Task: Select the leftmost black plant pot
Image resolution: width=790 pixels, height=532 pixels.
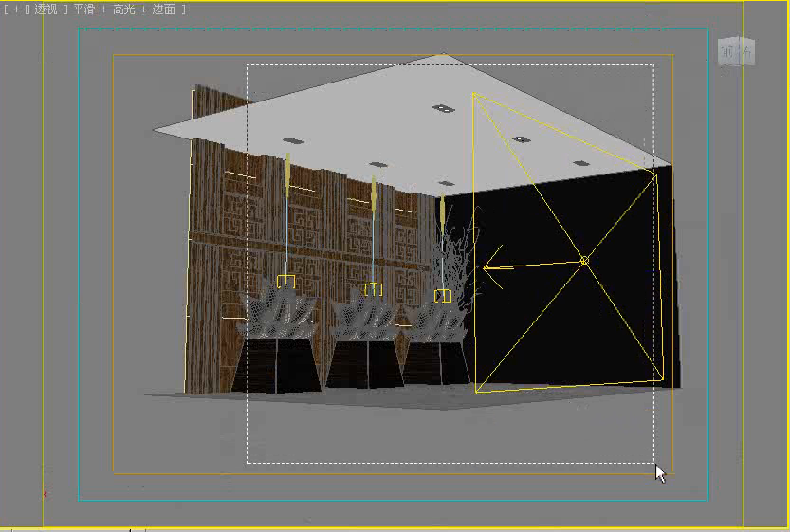Action: [x=277, y=366]
